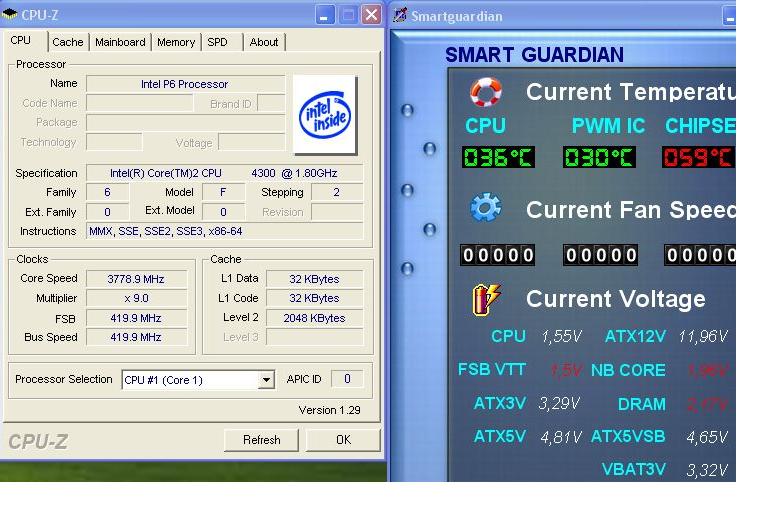
Task: Click the gear icon beside Current Fan Speed
Action: coord(485,207)
